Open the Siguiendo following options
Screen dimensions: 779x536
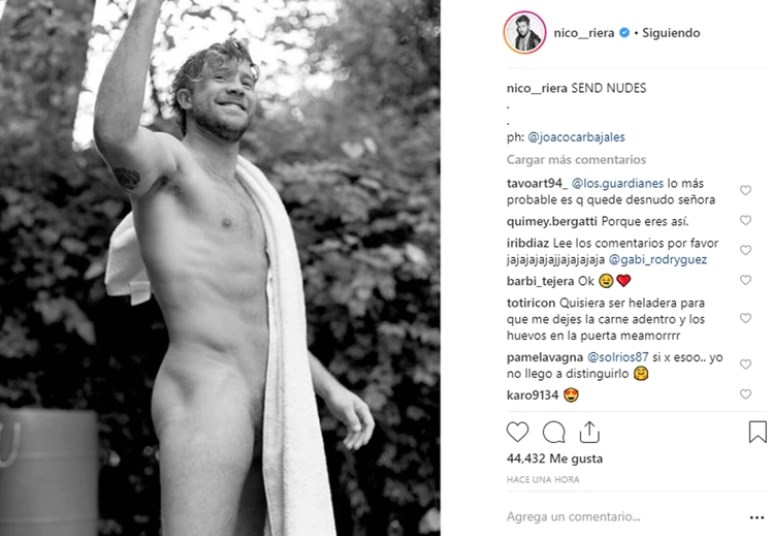click(x=671, y=33)
